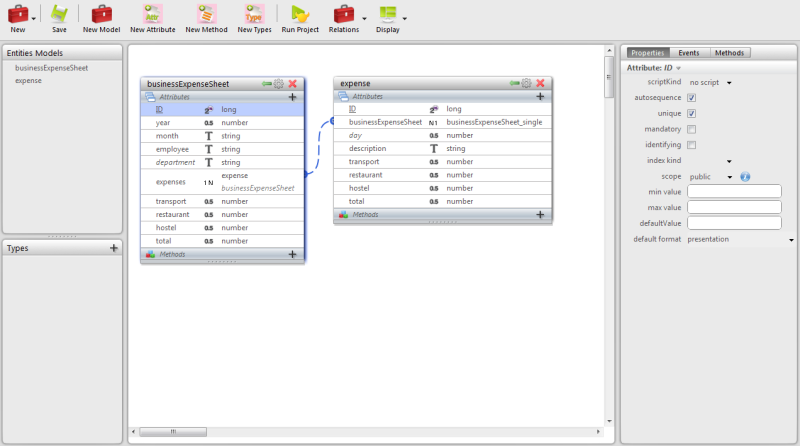Delete businessExpenseSheet entity with red X

293,84
